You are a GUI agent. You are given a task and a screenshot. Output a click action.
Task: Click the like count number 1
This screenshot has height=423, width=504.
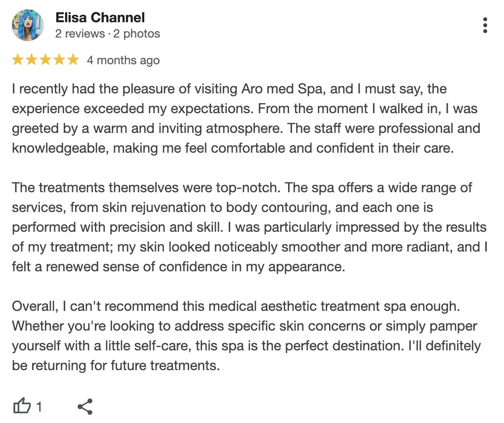39,407
